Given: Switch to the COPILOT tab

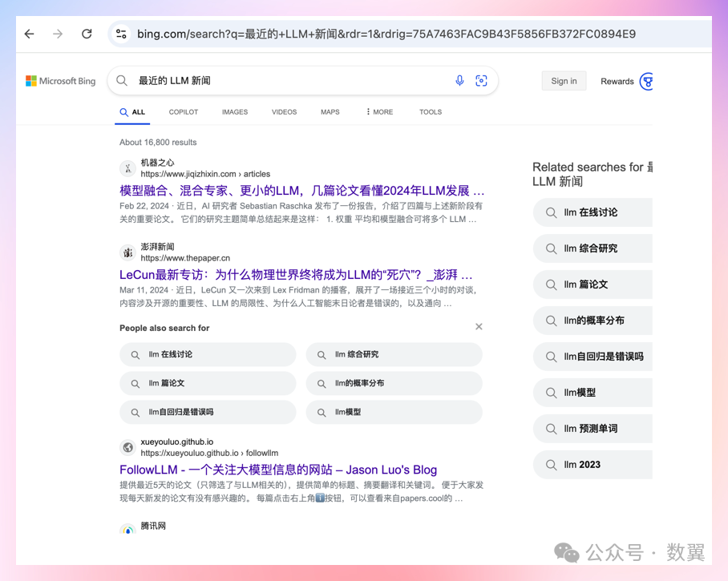Looking at the screenshot, I should click(x=184, y=112).
